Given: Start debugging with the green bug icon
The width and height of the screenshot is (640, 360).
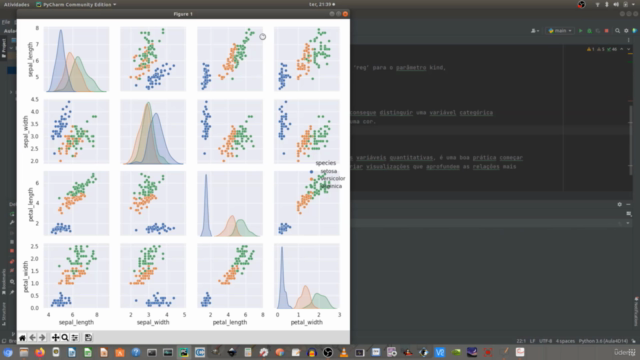Looking at the screenshot, I should coord(589,31).
